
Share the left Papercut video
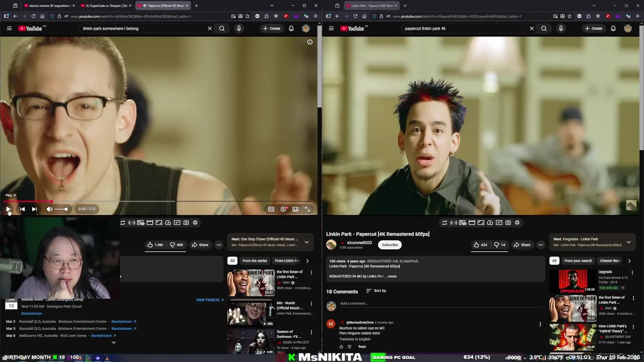pos(200,245)
